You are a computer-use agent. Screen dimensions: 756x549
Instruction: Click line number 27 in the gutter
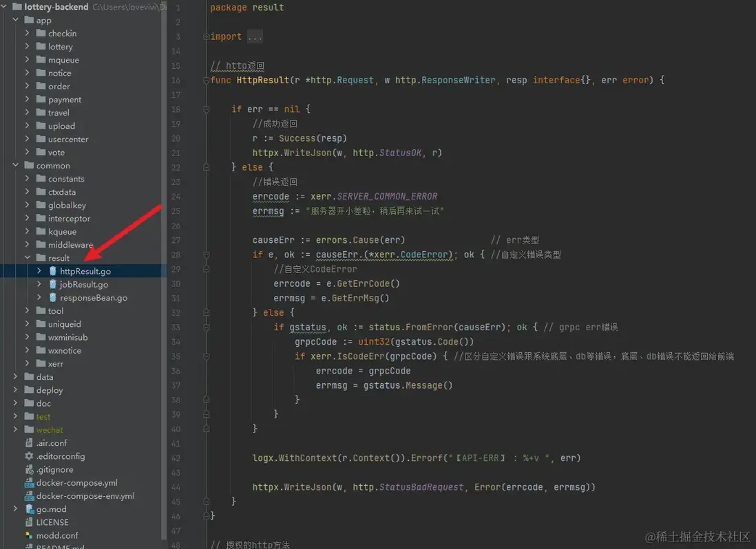pyautogui.click(x=176, y=240)
